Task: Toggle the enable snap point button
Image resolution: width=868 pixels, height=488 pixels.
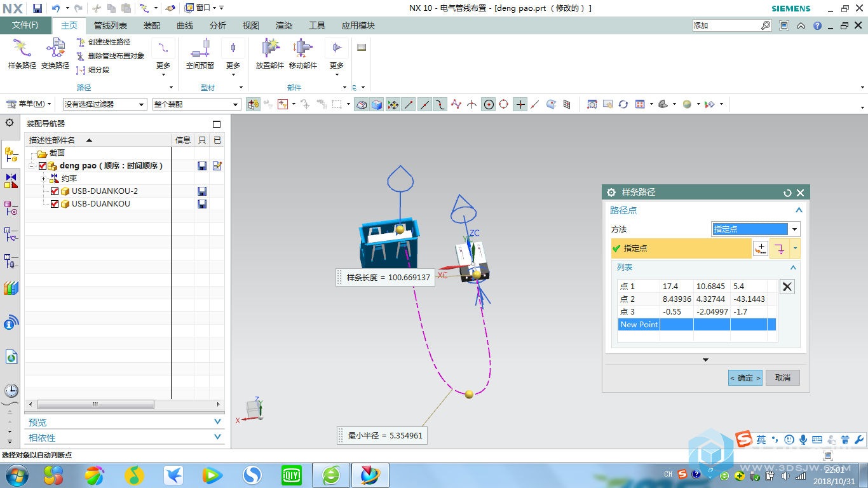Action: pos(393,104)
